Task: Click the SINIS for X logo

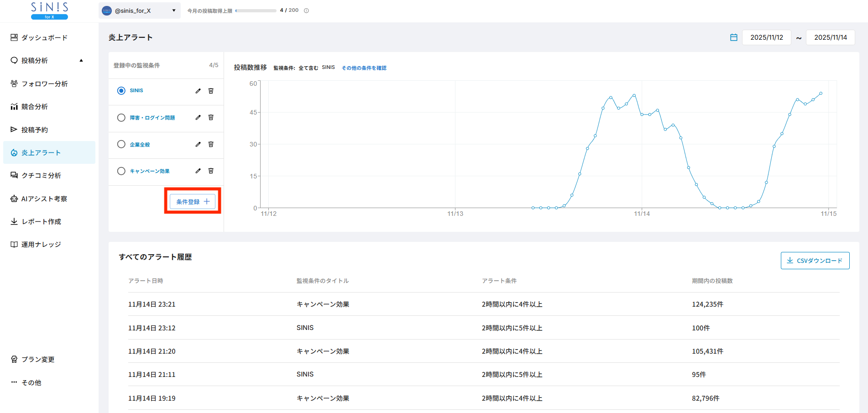Action: (x=49, y=10)
